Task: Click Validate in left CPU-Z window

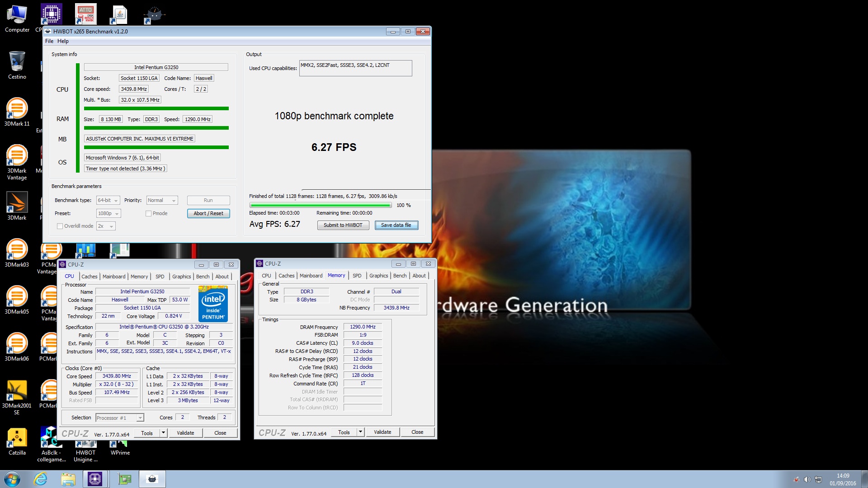Action: click(185, 433)
